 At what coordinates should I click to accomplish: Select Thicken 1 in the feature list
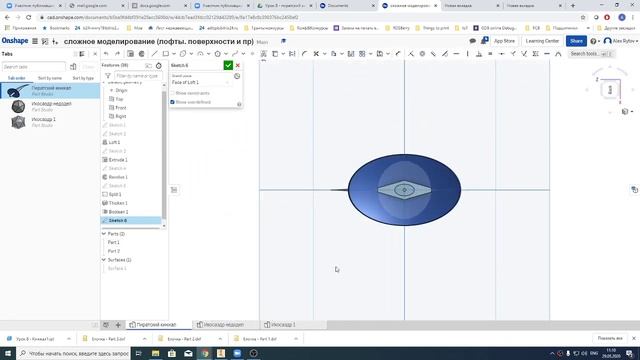click(118, 203)
